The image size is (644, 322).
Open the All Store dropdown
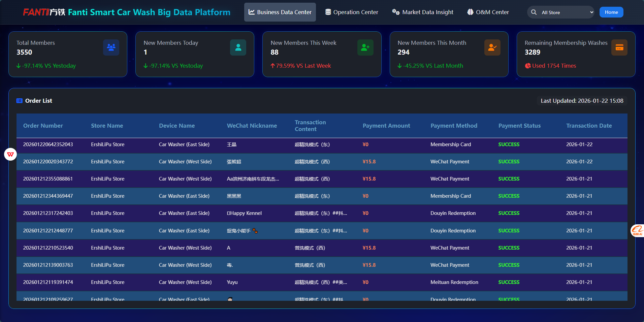[x=567, y=12]
